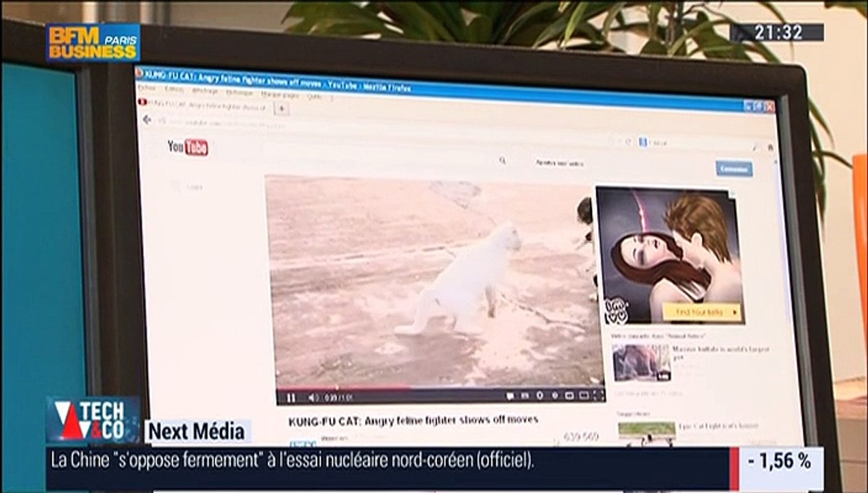Open the Marque-pages menu in Firefox

coord(280,94)
